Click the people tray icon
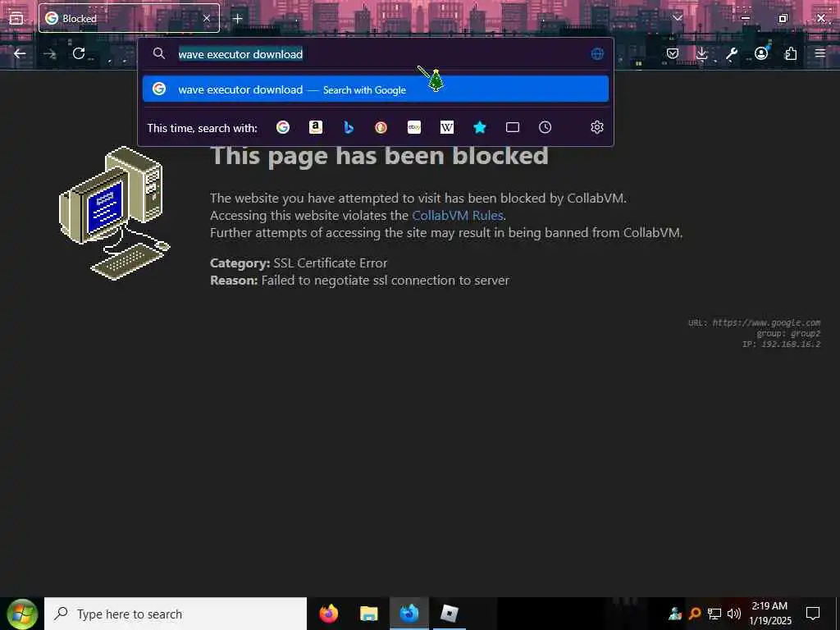This screenshot has width=840, height=630. click(x=675, y=614)
